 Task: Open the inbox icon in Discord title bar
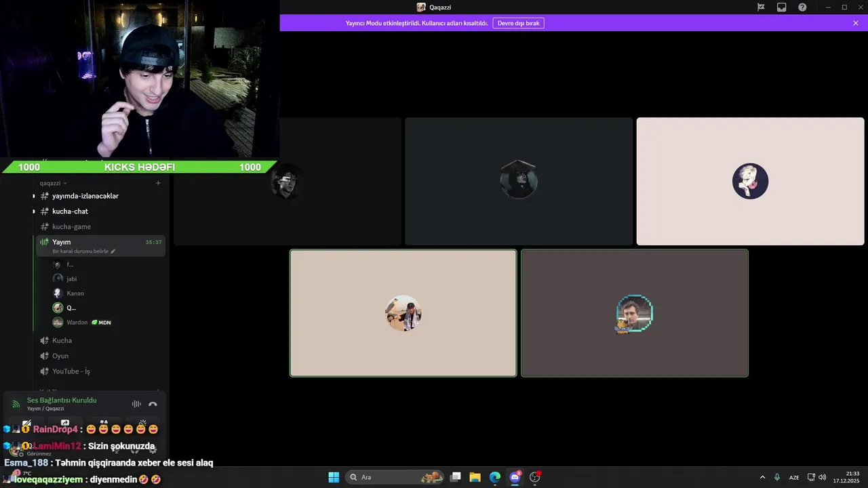tap(781, 7)
